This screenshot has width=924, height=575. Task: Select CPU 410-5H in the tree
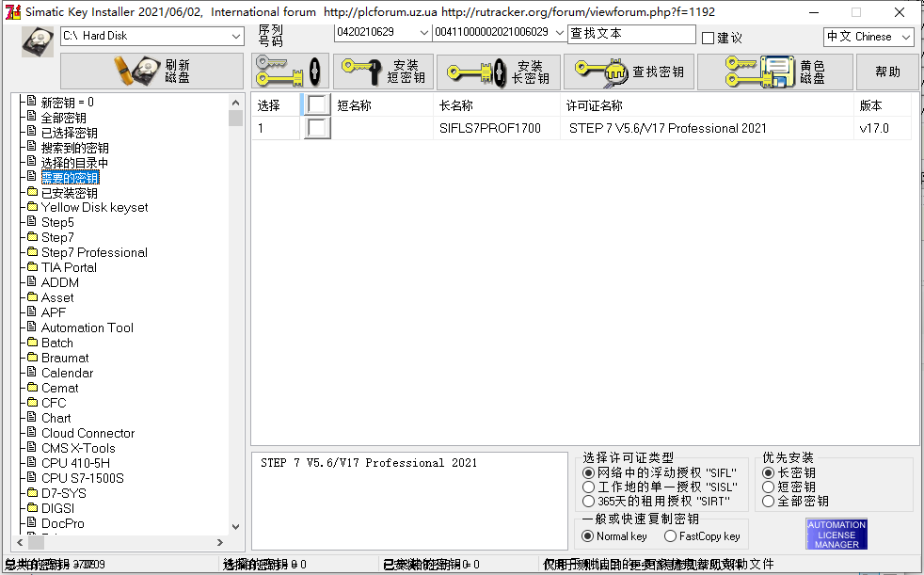(75, 463)
